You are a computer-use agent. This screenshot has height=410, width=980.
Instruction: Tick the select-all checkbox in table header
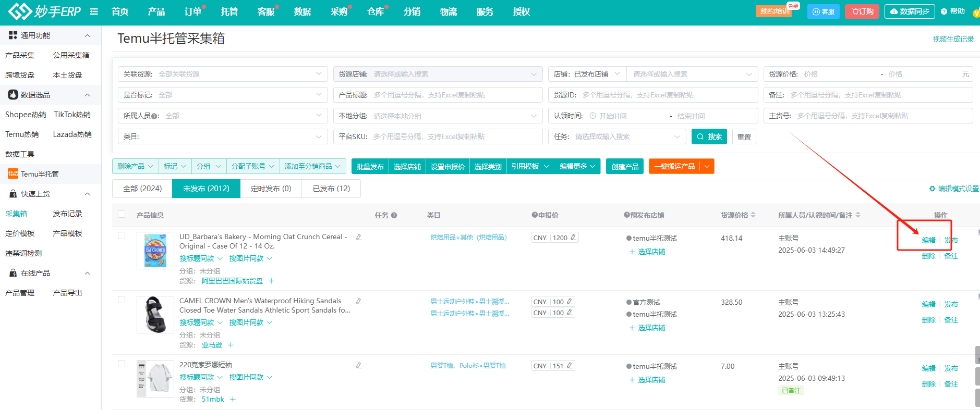point(122,215)
